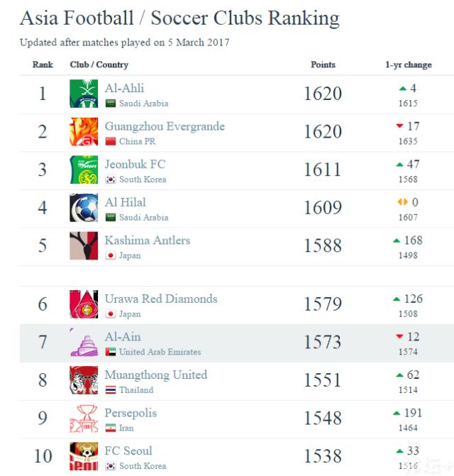Click the Al-Ahli club crest icon
The image size is (454, 476).
(x=84, y=94)
